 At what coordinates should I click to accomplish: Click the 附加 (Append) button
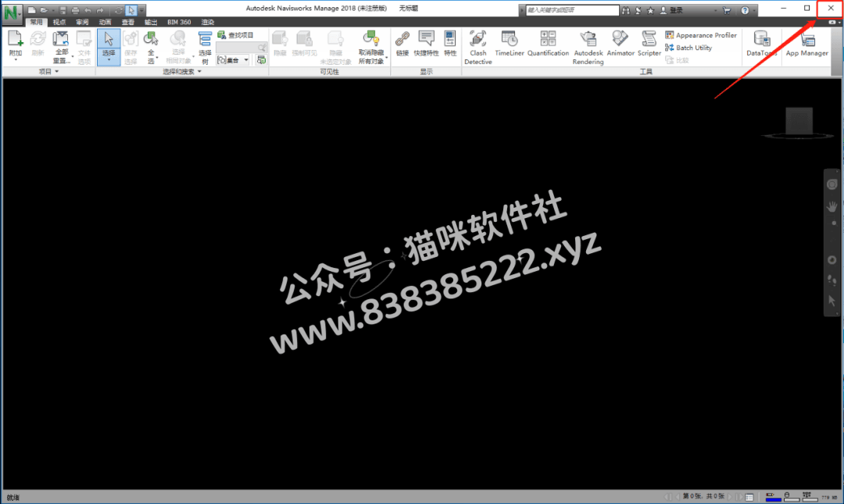[x=16, y=45]
